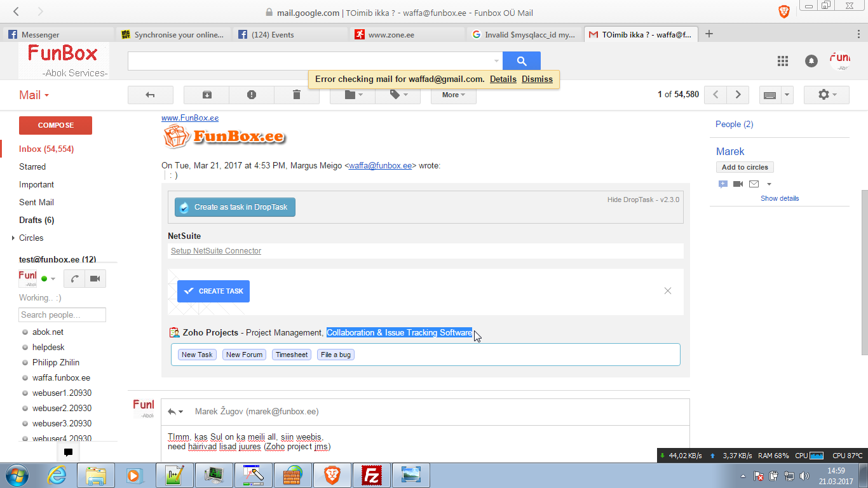
Task: Open the Move to folder dropdown
Action: tap(353, 95)
